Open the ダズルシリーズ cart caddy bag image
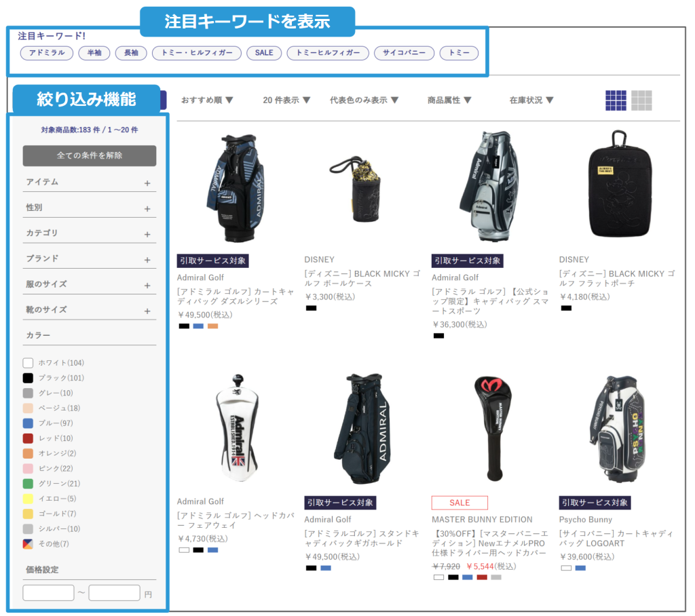695x616 pixels. [x=236, y=189]
